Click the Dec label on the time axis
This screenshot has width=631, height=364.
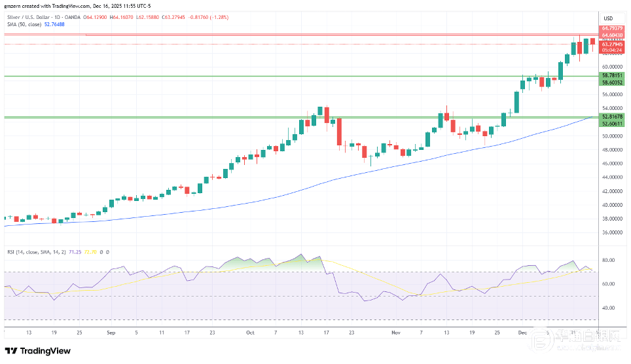[x=521, y=333]
